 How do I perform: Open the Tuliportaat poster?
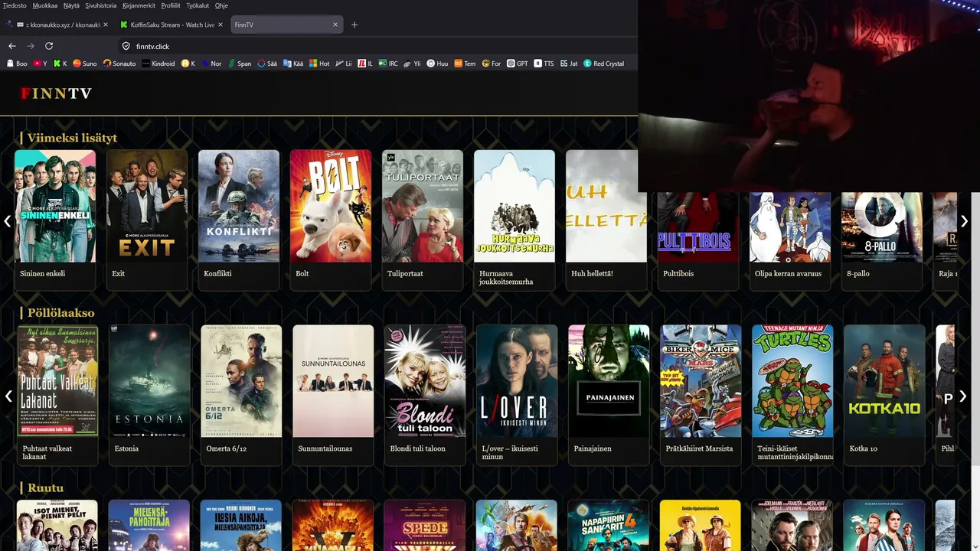click(x=423, y=206)
